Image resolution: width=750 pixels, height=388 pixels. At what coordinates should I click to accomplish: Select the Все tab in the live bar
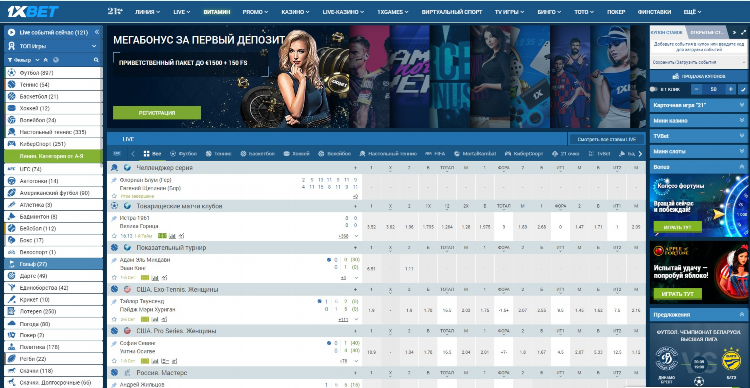click(152, 154)
